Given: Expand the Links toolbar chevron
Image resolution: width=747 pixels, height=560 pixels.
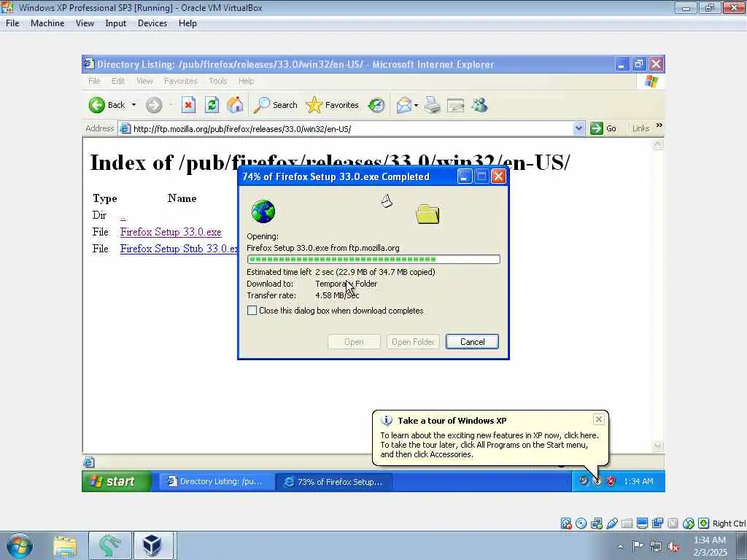Looking at the screenshot, I should [x=659, y=125].
